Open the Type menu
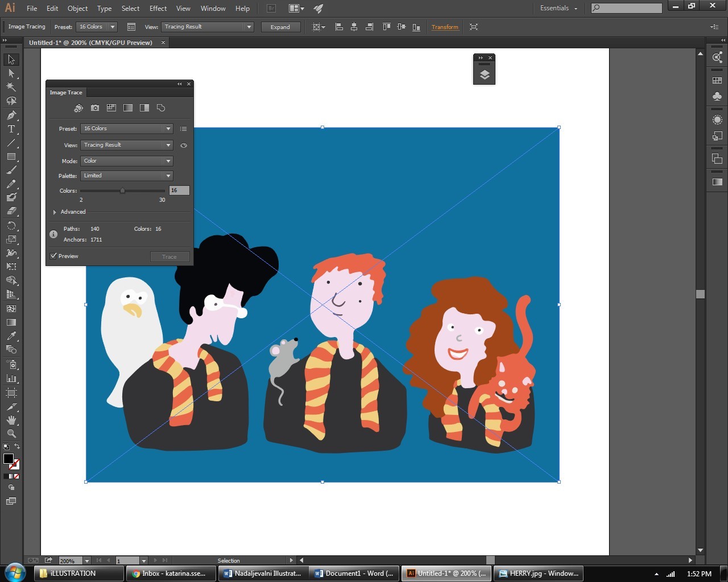The height and width of the screenshot is (582, 728). [x=104, y=9]
